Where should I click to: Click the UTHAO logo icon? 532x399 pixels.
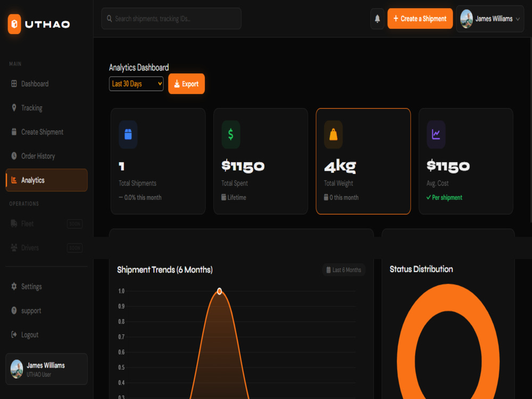[x=14, y=24]
